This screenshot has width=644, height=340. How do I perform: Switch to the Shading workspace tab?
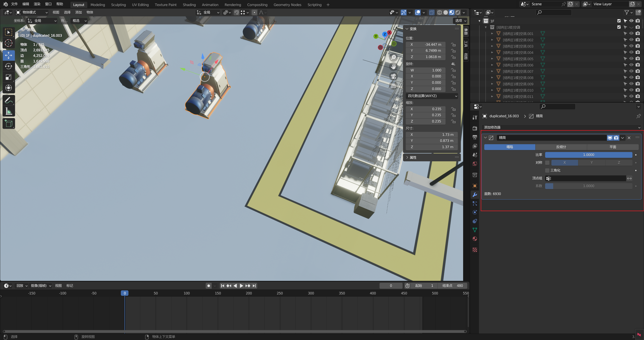click(x=189, y=5)
